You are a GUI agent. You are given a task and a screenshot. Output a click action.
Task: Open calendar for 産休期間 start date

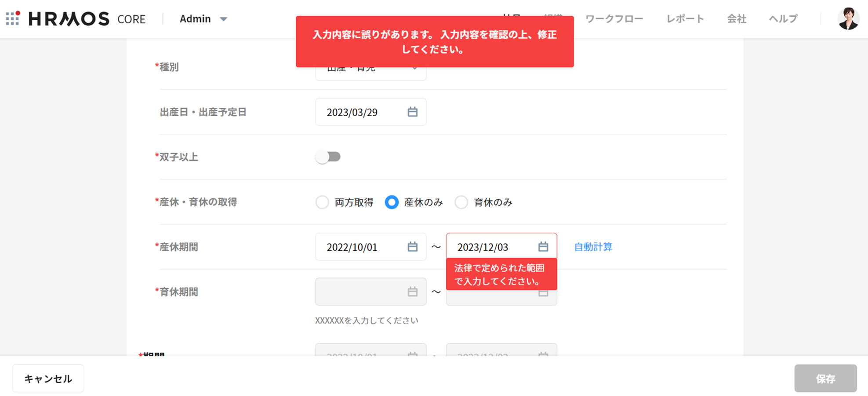[412, 247]
